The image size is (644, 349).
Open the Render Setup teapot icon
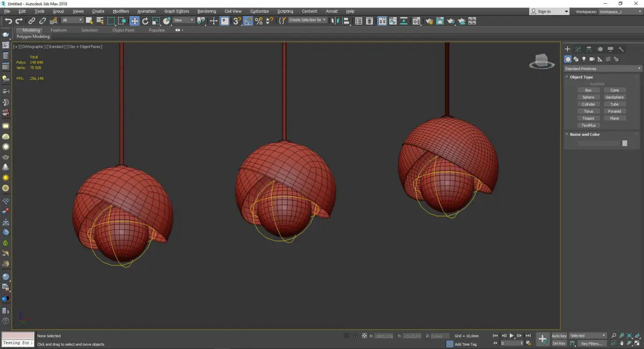click(x=429, y=21)
